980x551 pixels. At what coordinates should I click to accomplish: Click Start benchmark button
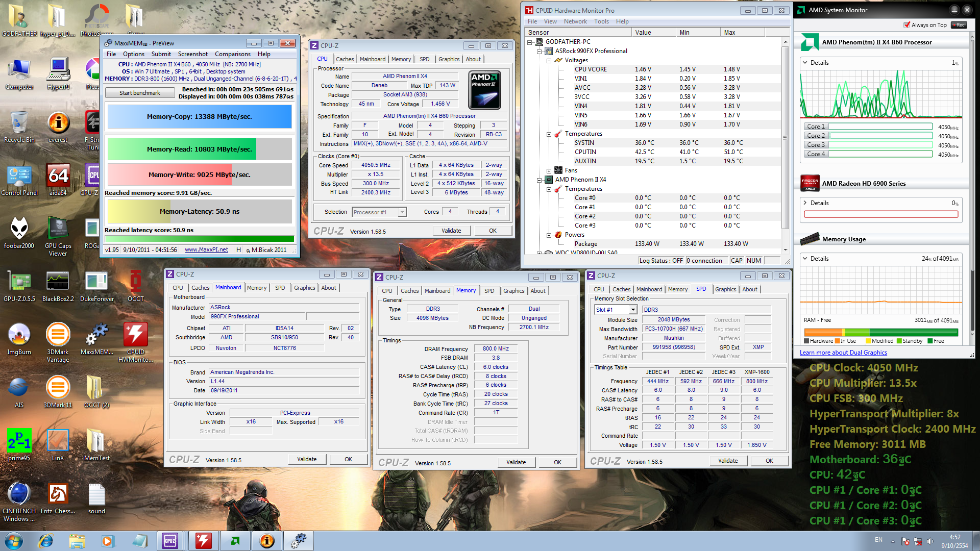point(139,93)
